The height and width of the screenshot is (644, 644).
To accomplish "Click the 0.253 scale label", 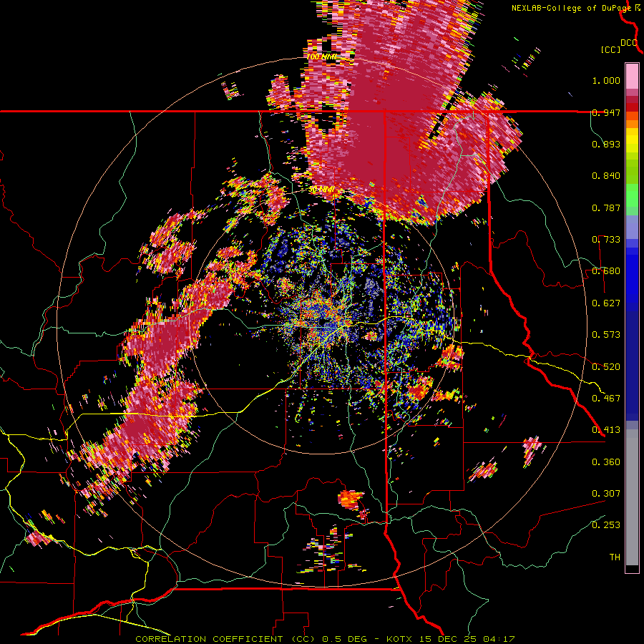I will tap(606, 525).
